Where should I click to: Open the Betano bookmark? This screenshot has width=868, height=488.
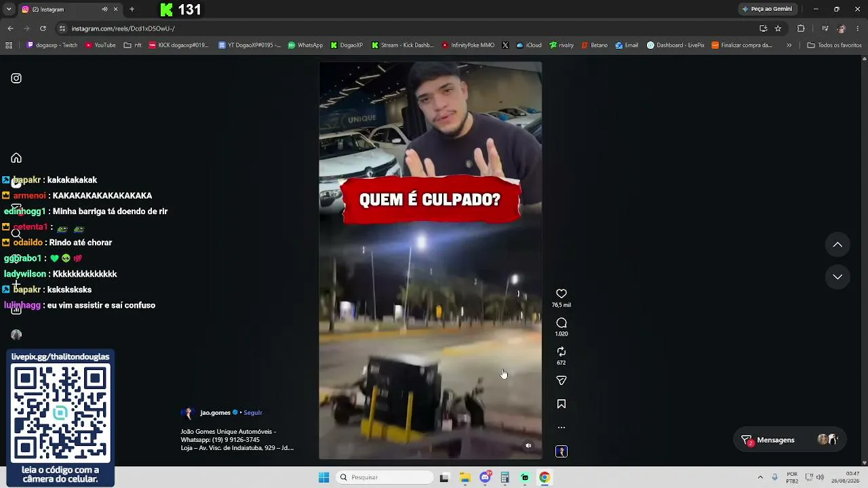pyautogui.click(x=595, y=45)
